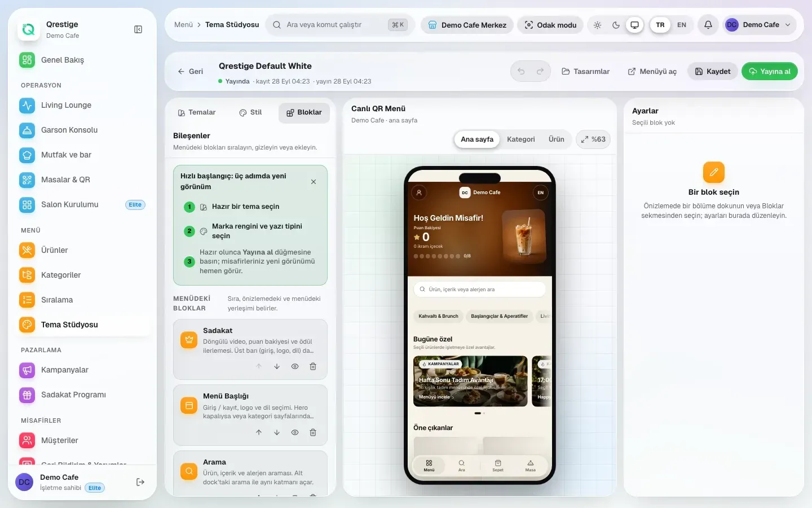
Task: Show Ürün preview page
Action: pos(557,139)
